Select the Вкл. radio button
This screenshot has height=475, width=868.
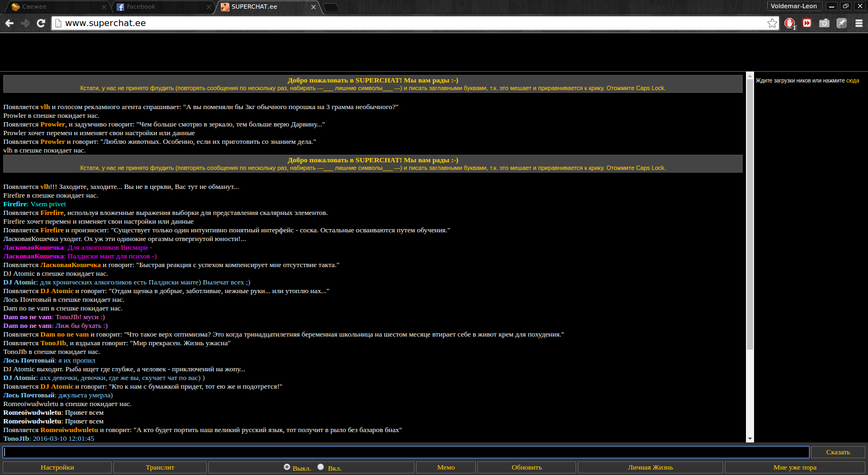tap(321, 467)
